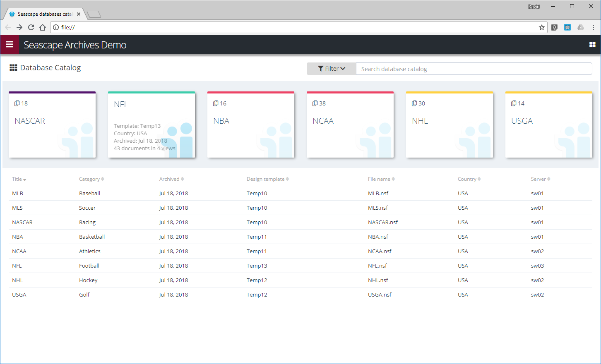
Task: Toggle the card grid view icon in header
Action: click(x=592, y=45)
